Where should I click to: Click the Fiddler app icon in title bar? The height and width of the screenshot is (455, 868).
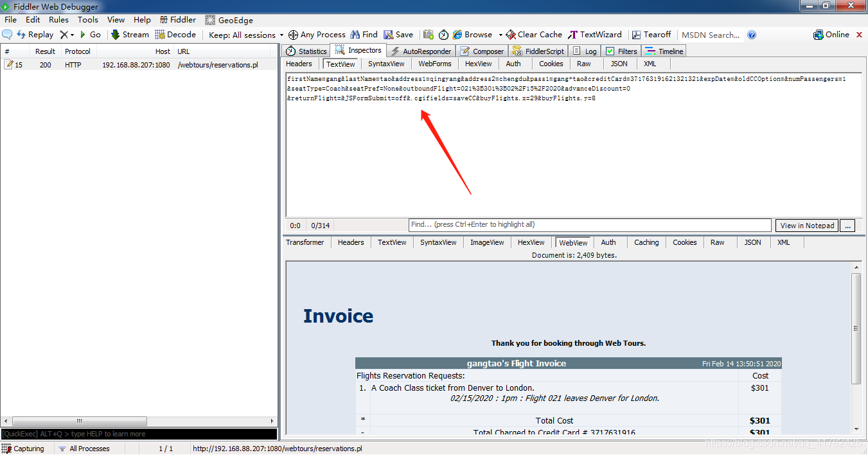point(6,6)
